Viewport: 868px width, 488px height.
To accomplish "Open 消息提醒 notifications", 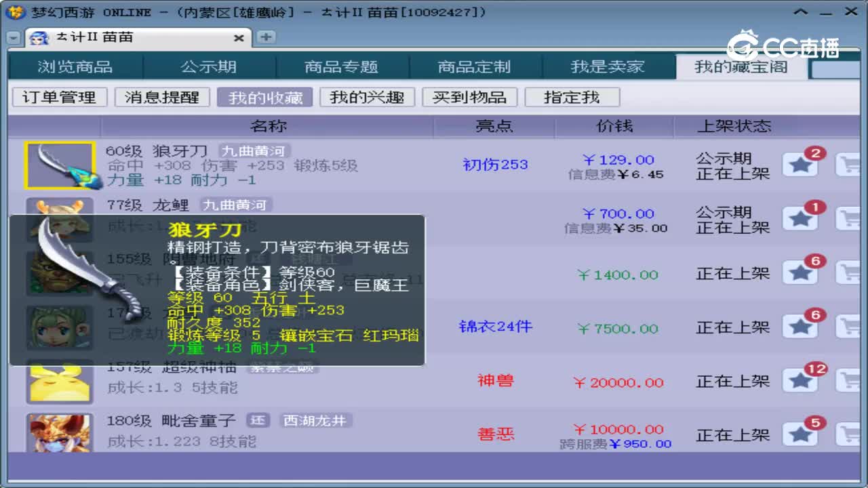I will click(x=162, y=97).
